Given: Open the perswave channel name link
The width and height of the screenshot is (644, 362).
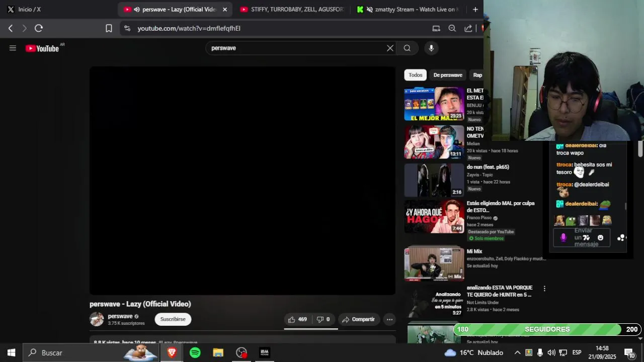Looking at the screenshot, I should [120, 316].
